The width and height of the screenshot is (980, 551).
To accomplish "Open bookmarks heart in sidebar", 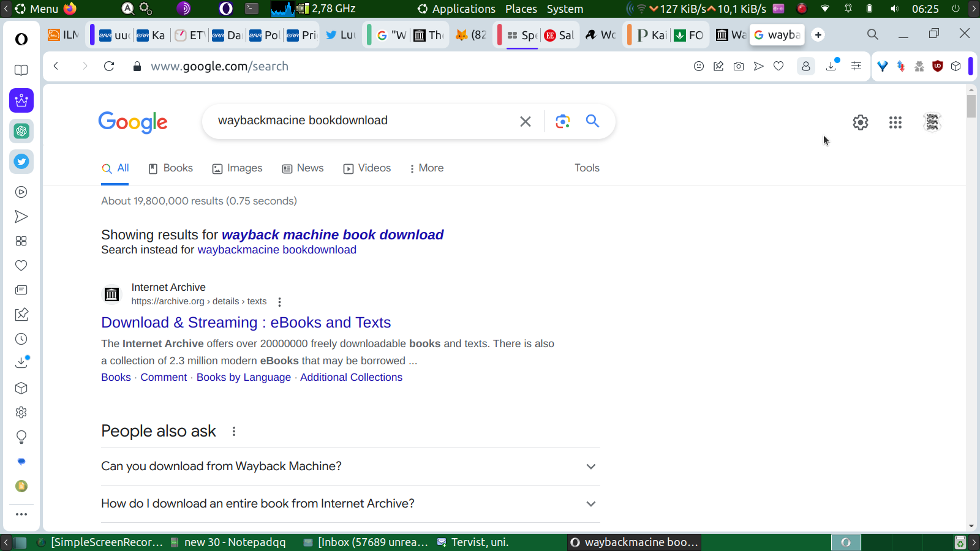I will pyautogui.click(x=21, y=266).
